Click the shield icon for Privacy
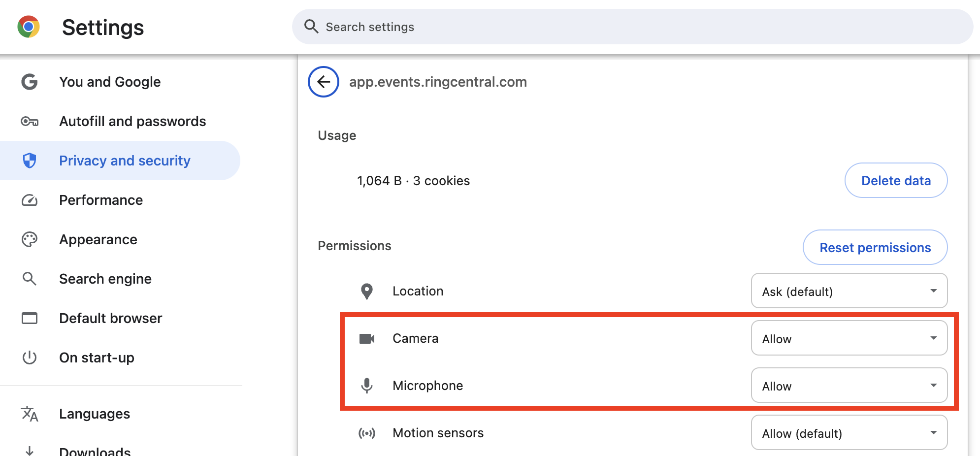 30,161
